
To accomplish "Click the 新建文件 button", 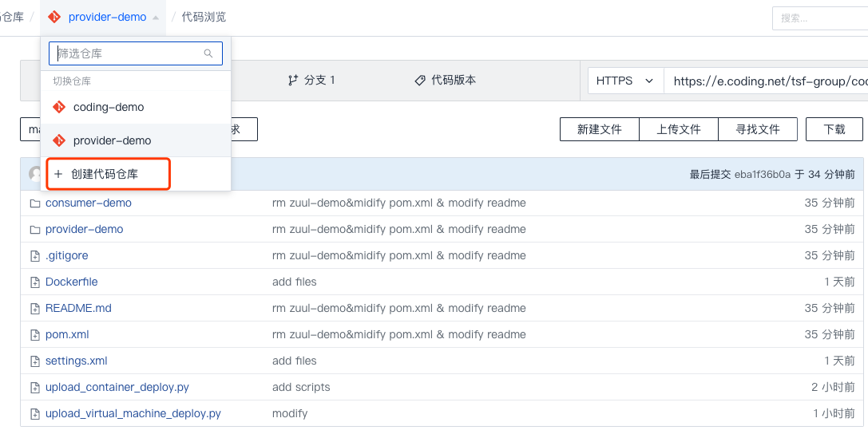I will [x=599, y=129].
